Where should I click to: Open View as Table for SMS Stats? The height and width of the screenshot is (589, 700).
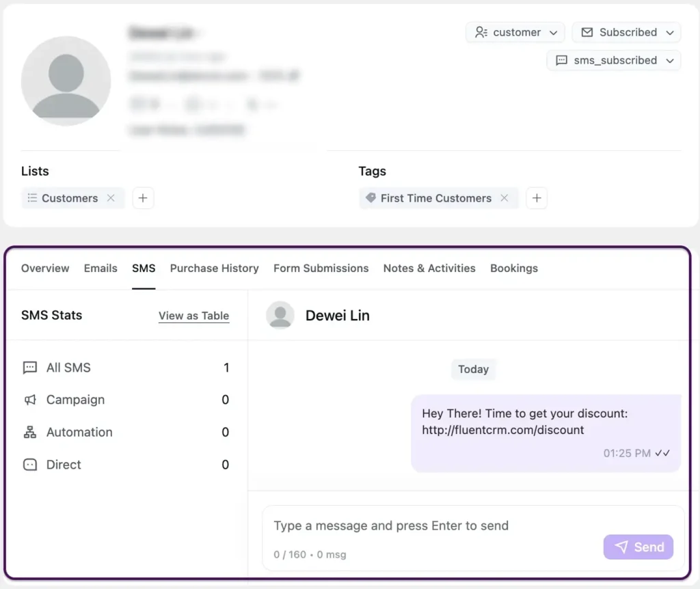pyautogui.click(x=193, y=316)
